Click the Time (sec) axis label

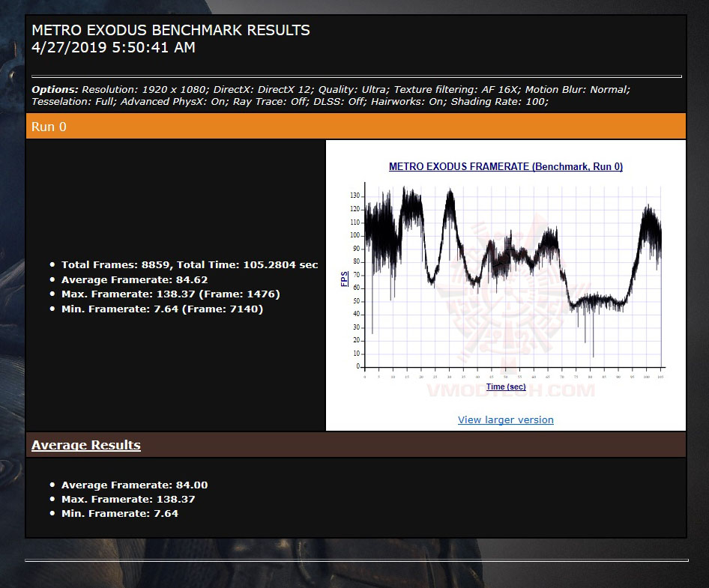tap(506, 387)
